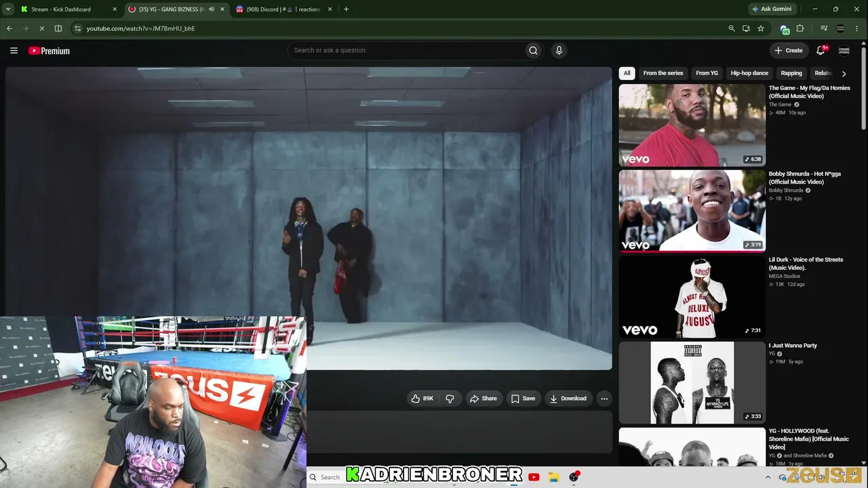
Task: Switch to the YG - GANG BIZNESS tab
Action: (176, 9)
